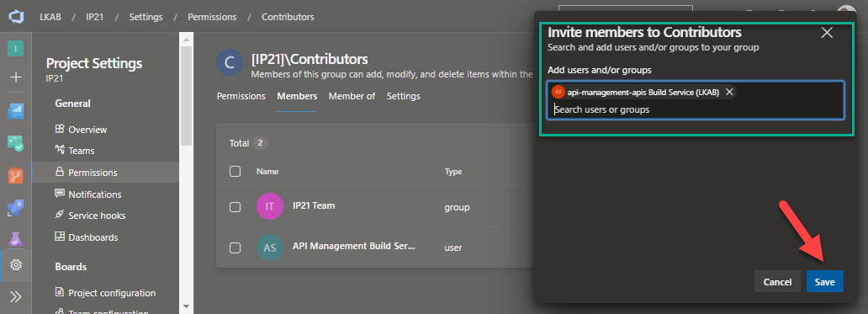This screenshot has height=314, width=868.
Task: Switch to the Permissions tab
Action: pyautogui.click(x=241, y=96)
